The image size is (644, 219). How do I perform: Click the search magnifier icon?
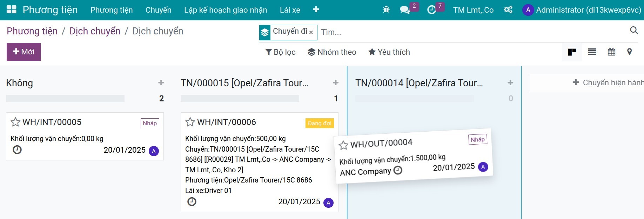click(x=633, y=31)
